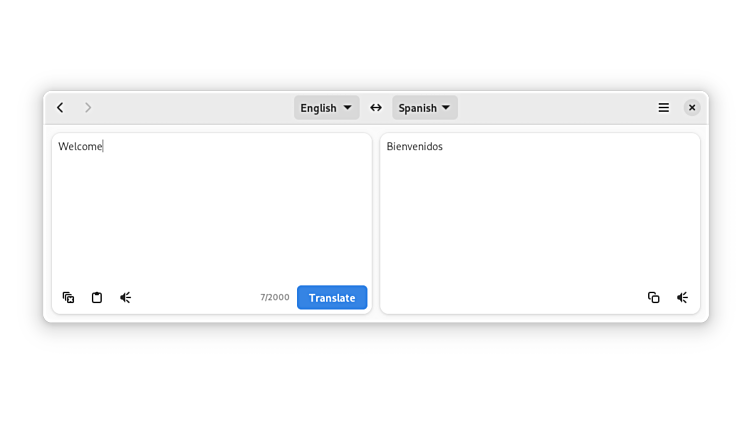Listen to the translated text

coord(682,297)
